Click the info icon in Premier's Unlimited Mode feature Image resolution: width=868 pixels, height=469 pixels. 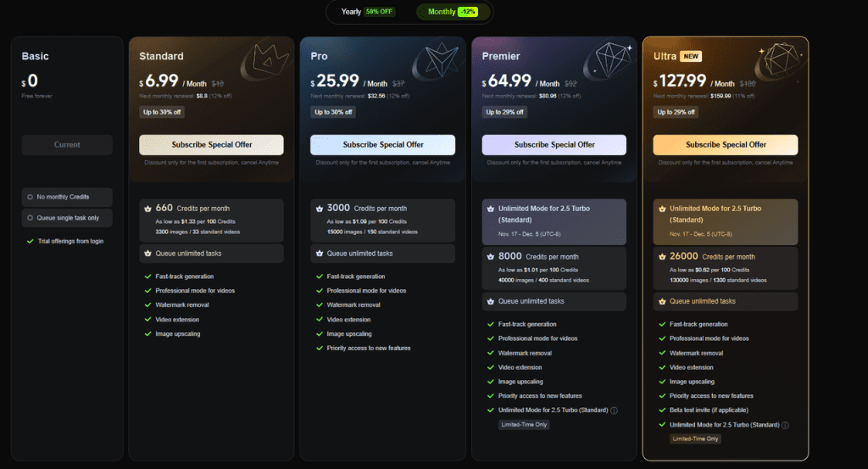(614, 410)
